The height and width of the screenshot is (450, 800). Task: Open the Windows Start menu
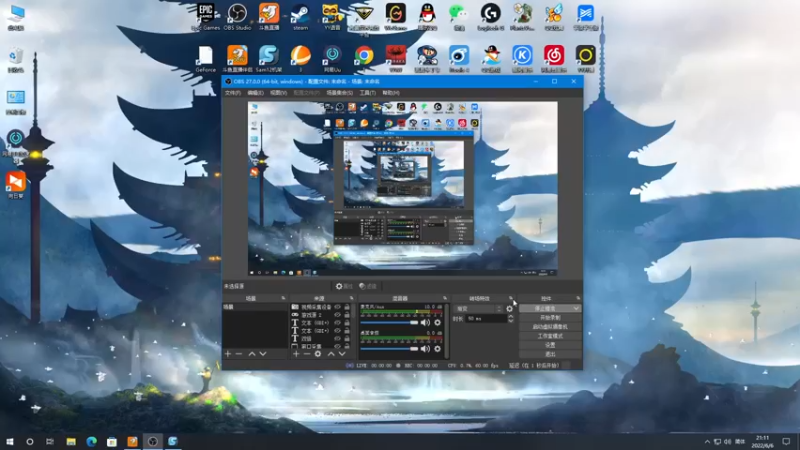click(x=10, y=441)
